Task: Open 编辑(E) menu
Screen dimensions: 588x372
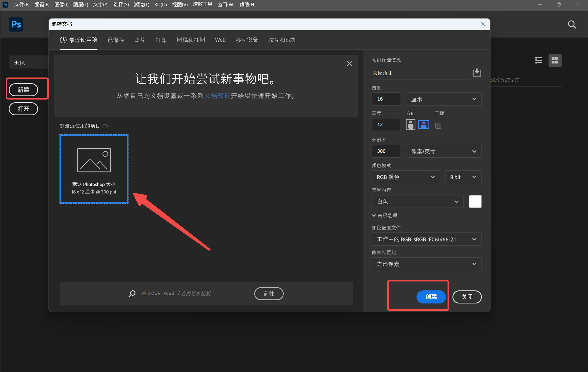Action: [x=42, y=5]
